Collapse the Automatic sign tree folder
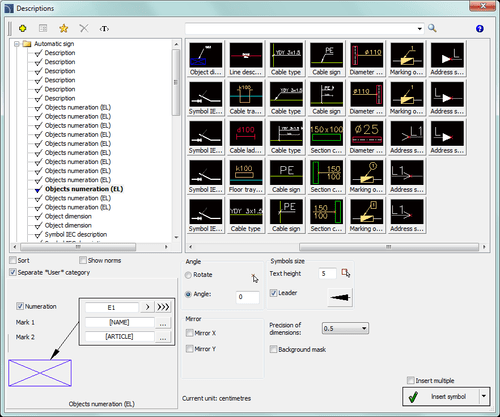Viewport: 500px width, 417px height. pos(17,44)
